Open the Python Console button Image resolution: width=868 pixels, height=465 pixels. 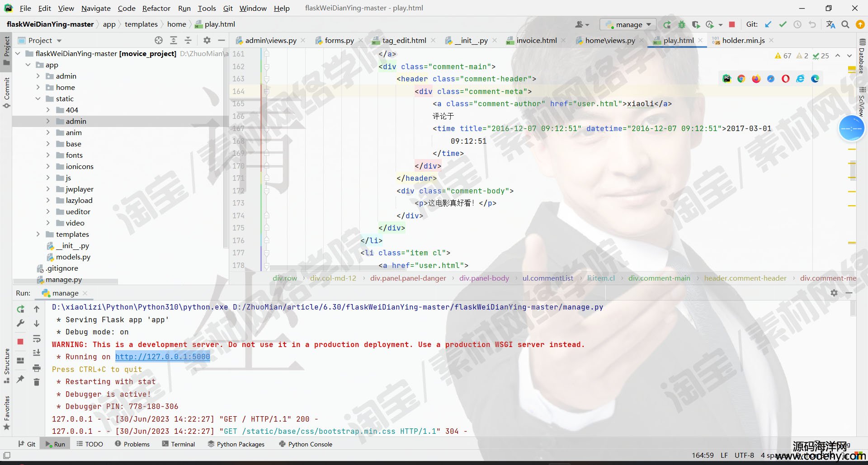(306, 444)
